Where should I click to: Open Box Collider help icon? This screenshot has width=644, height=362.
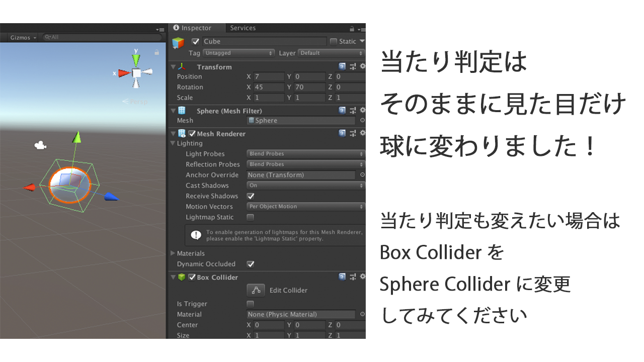pyautogui.click(x=342, y=277)
